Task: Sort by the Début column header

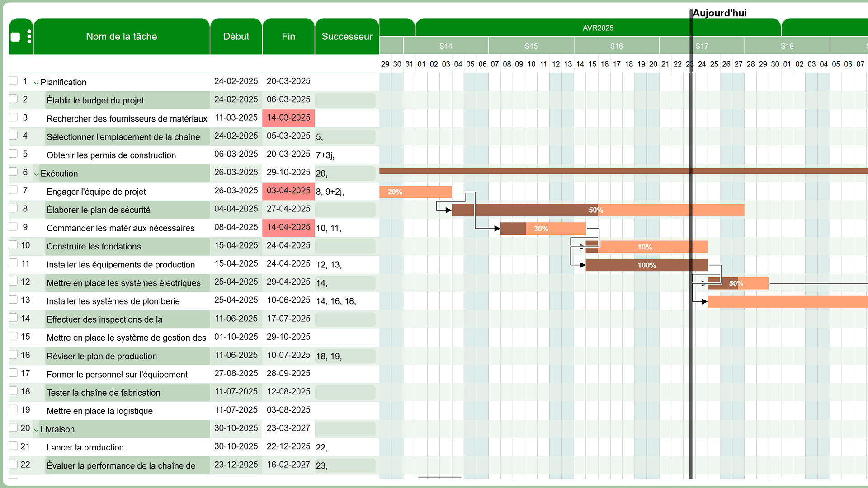Action: coord(236,37)
